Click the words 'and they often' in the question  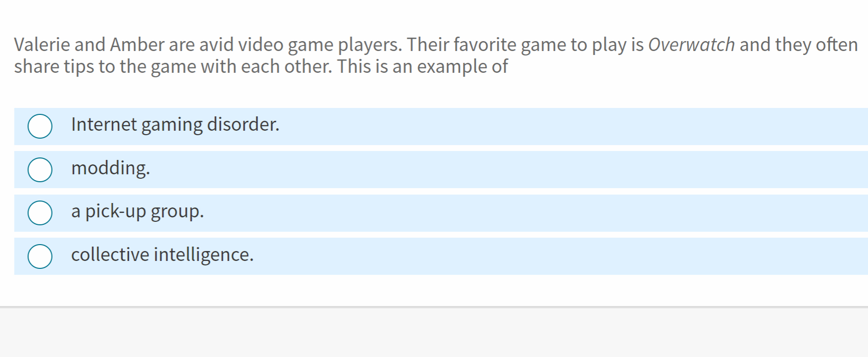[798, 45]
